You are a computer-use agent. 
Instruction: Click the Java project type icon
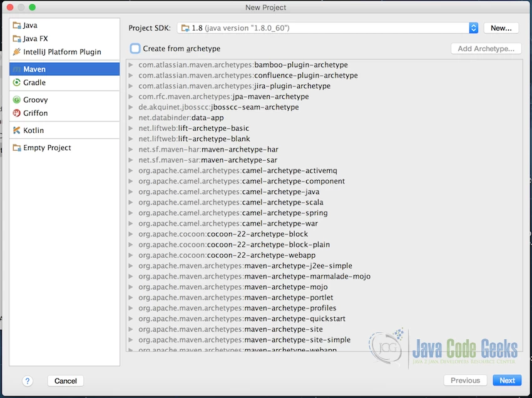tap(17, 25)
